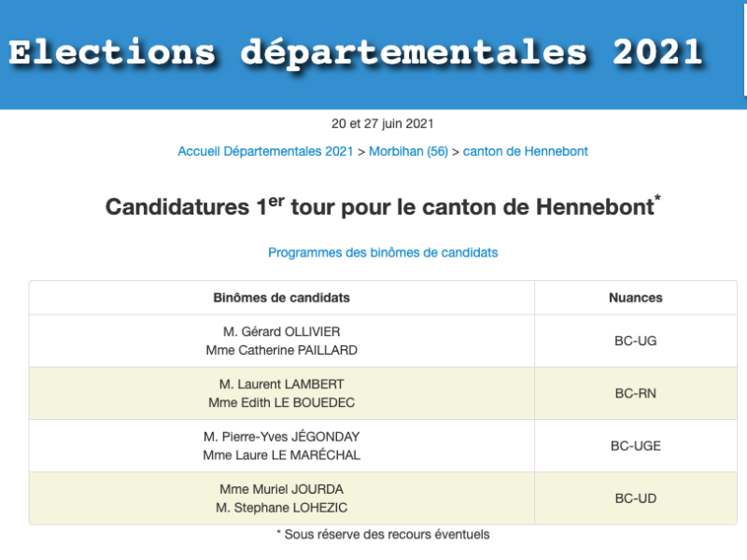Screen dimensions: 747x560
Task: Select the Binômes de candidats column header
Action: (x=281, y=298)
